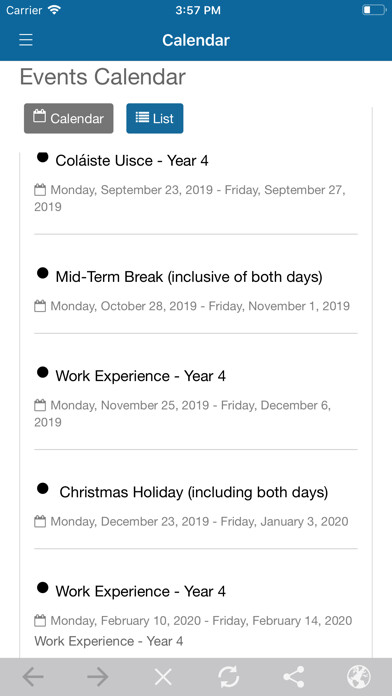Click the bullet beside Mid-Term Break
This screenshot has height=696, width=392.
[x=43, y=273]
